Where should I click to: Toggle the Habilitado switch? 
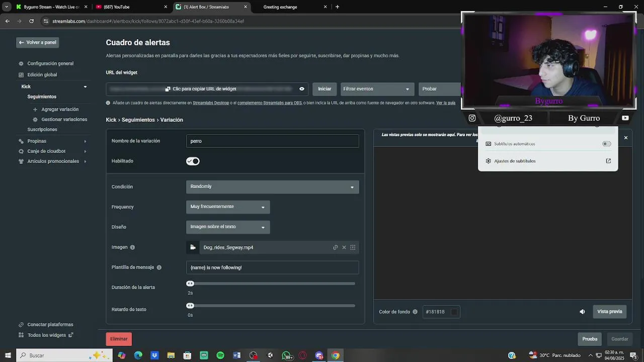[193, 161]
